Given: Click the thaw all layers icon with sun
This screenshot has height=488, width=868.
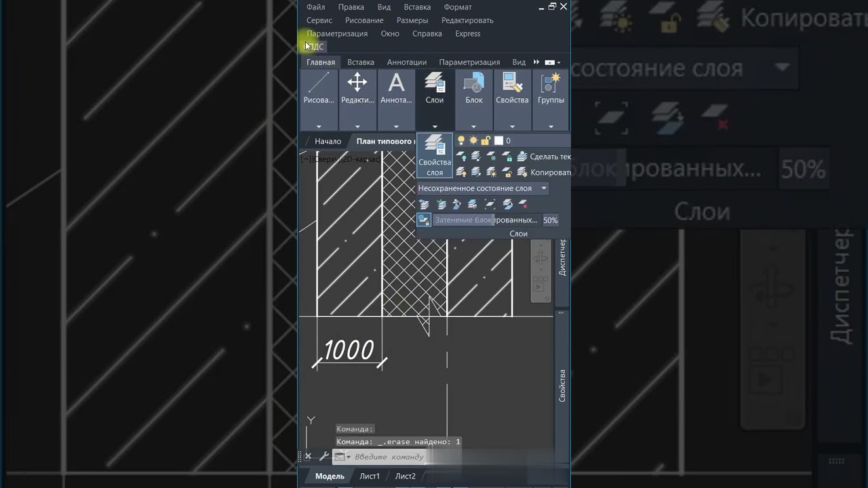Looking at the screenshot, I should [492, 172].
